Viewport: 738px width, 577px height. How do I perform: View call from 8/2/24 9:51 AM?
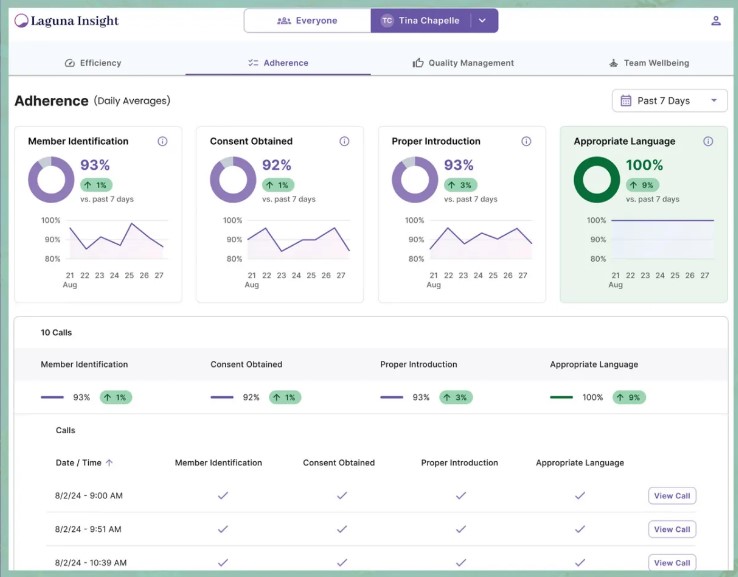click(671, 529)
